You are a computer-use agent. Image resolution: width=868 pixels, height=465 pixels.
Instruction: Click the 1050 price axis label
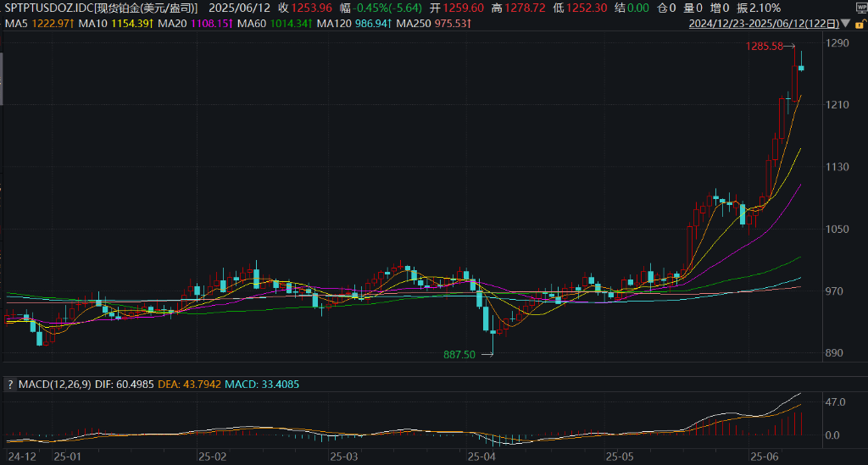point(837,229)
